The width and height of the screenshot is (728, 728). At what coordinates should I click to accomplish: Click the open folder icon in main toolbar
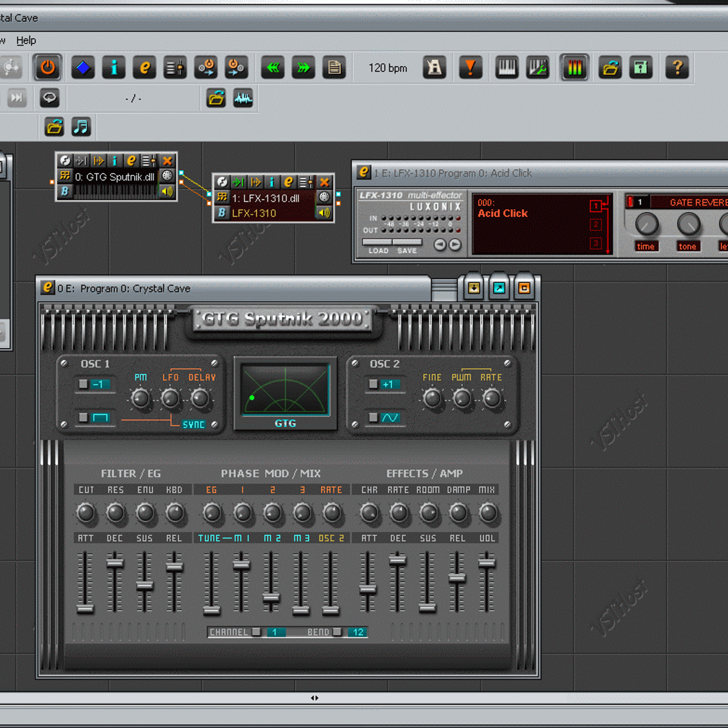[610, 68]
